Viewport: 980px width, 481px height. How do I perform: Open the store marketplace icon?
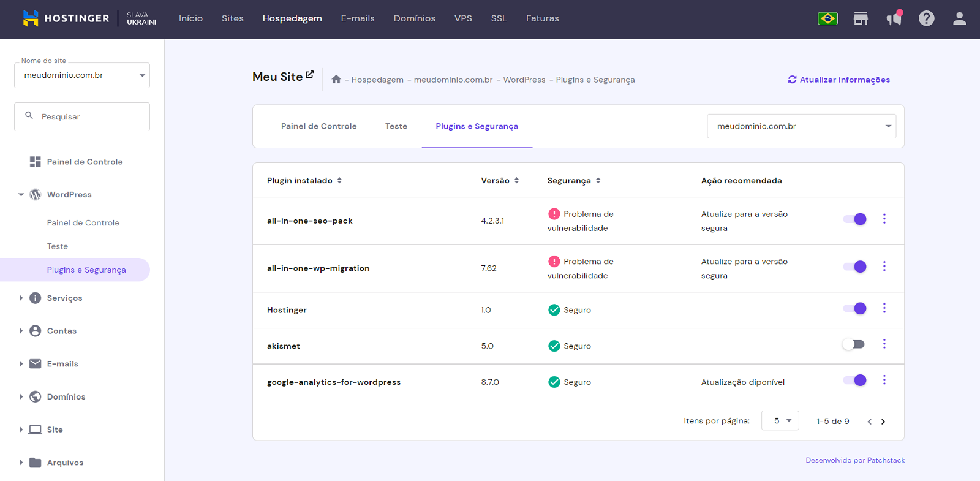coord(861,18)
